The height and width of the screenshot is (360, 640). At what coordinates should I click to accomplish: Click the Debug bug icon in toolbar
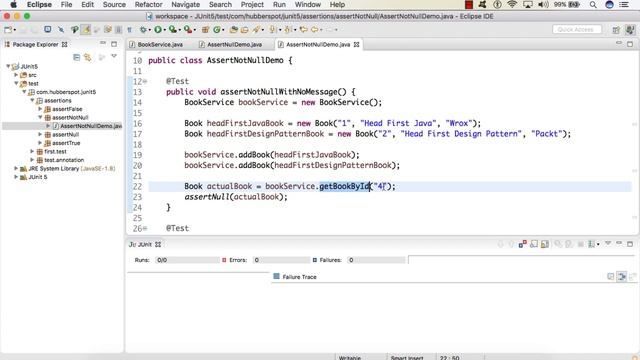click(143, 29)
